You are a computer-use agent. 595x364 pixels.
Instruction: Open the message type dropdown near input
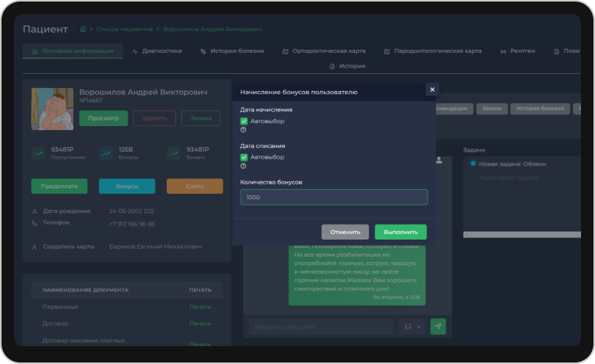click(412, 327)
